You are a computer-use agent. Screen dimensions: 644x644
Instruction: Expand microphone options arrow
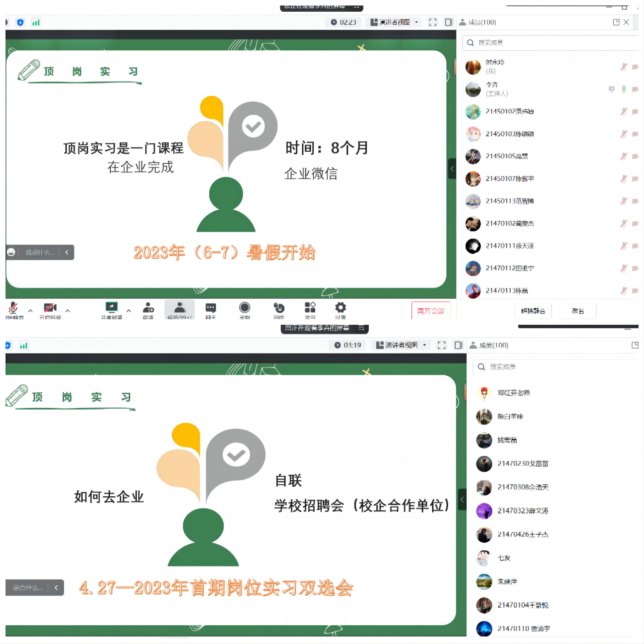tap(31, 311)
